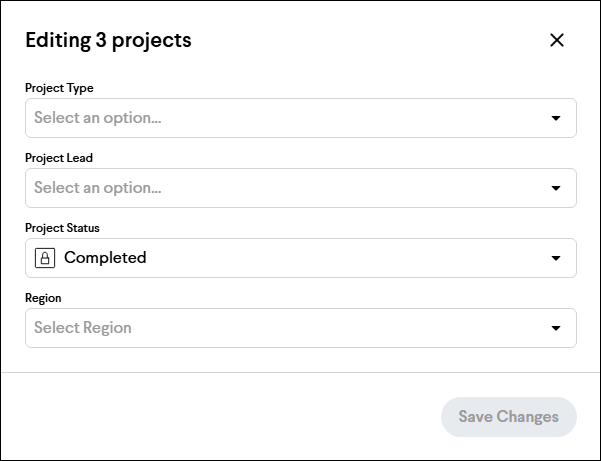Image resolution: width=601 pixels, height=461 pixels.
Task: Click the Project Type caret arrow
Action: (x=556, y=118)
